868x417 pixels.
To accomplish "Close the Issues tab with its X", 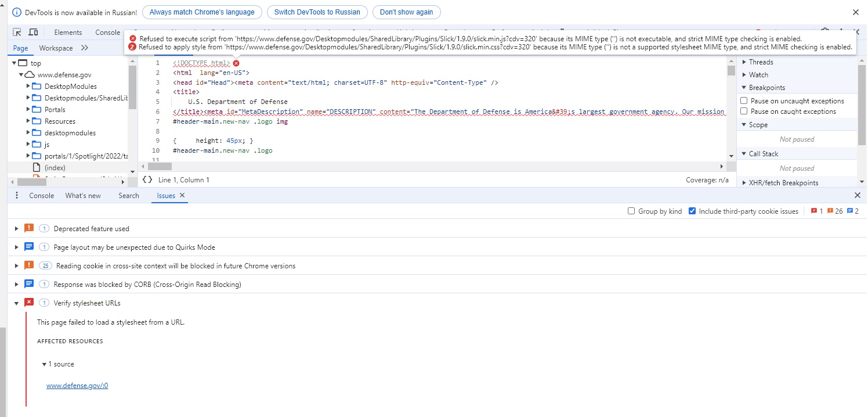I will click(x=182, y=196).
